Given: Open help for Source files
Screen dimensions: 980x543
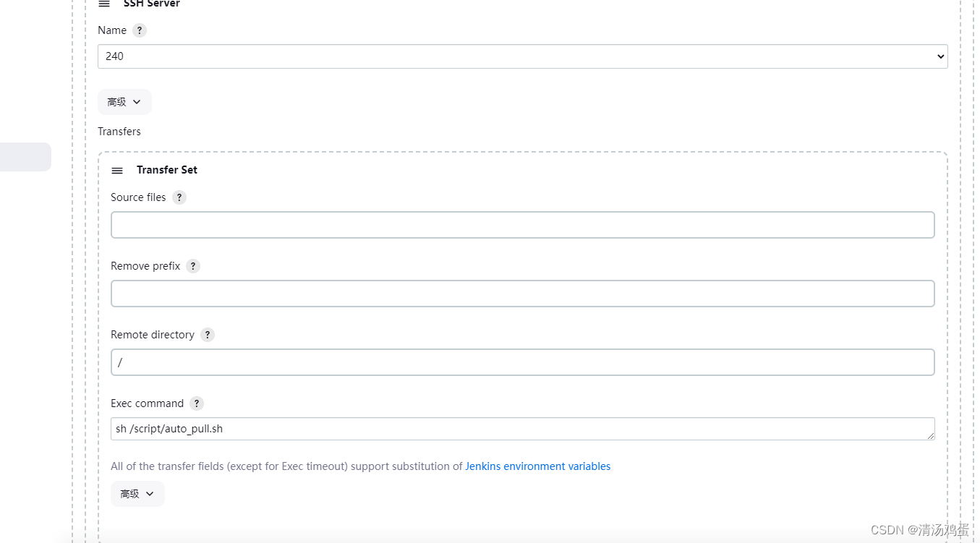Looking at the screenshot, I should coord(179,197).
